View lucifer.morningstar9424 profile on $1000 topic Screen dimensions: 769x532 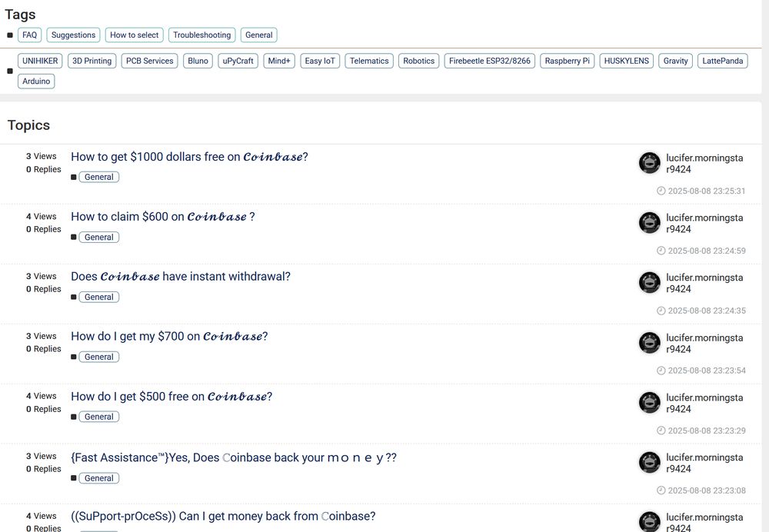click(704, 163)
